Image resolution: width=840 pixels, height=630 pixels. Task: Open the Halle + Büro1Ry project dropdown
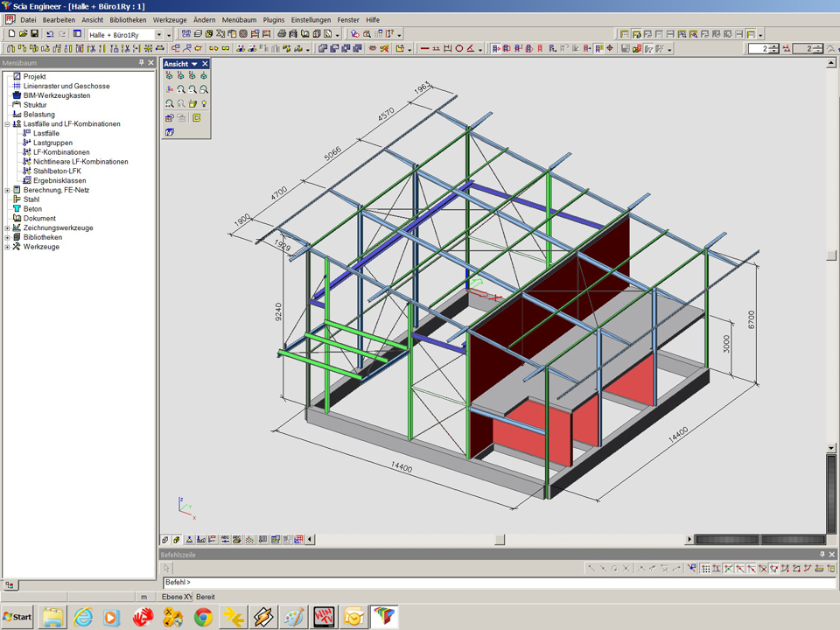[x=158, y=35]
